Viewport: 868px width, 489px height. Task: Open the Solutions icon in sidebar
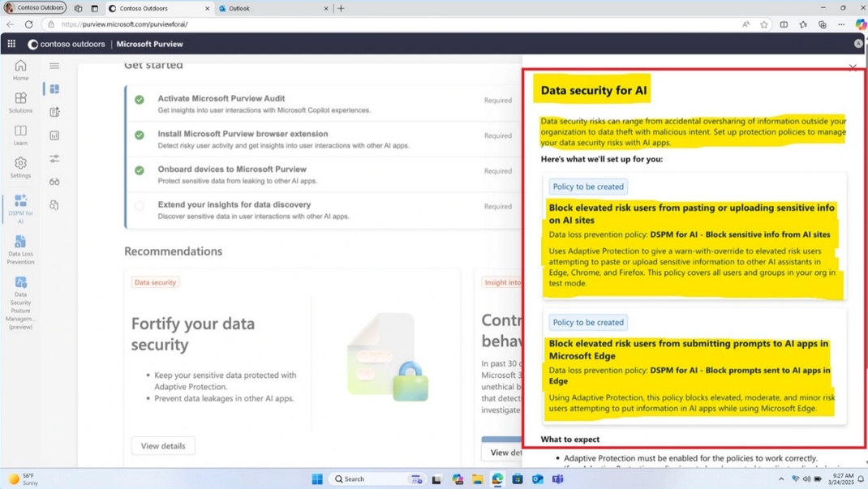[x=20, y=102]
